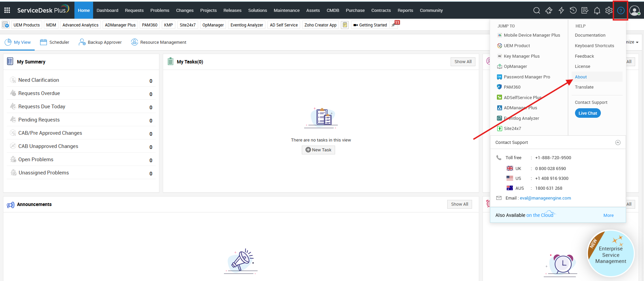The height and width of the screenshot is (281, 644).
Task: Open quick actions lightning bolt icon
Action: (x=561, y=11)
